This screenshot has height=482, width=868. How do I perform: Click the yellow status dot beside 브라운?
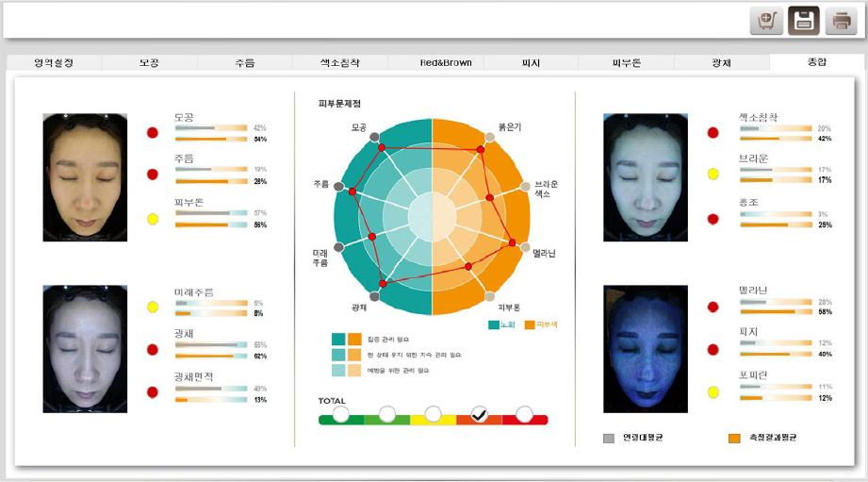[x=713, y=175]
